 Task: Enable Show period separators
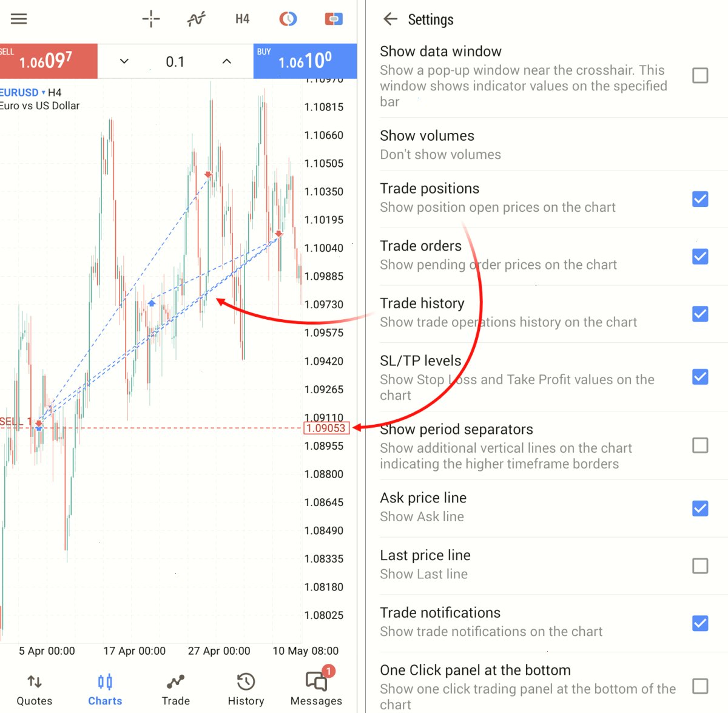coord(700,445)
